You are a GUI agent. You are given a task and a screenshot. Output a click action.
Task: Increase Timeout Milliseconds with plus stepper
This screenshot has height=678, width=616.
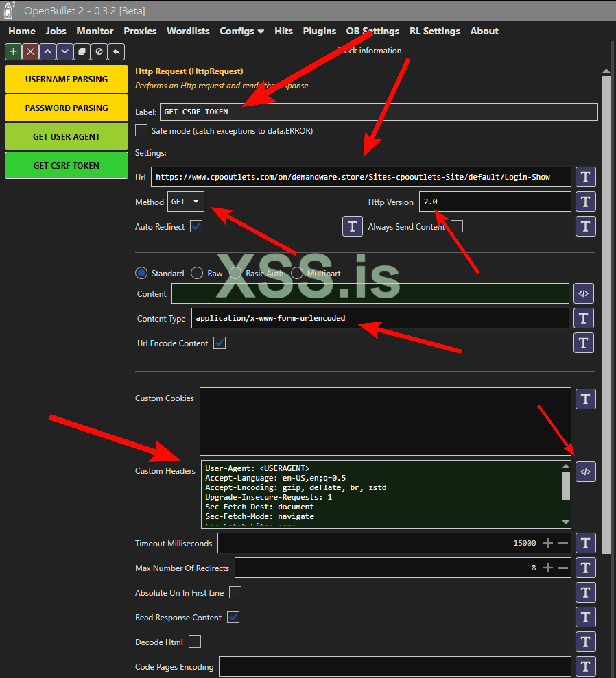548,543
